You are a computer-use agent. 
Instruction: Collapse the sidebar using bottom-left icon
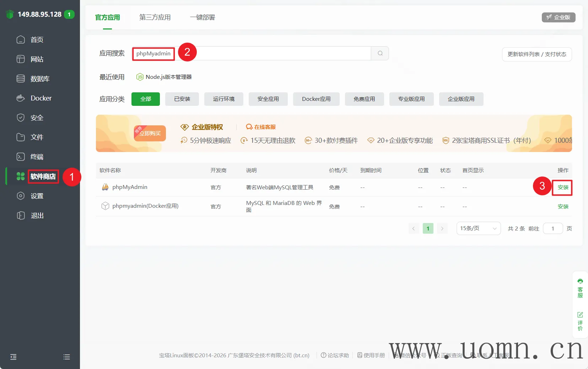(14, 357)
